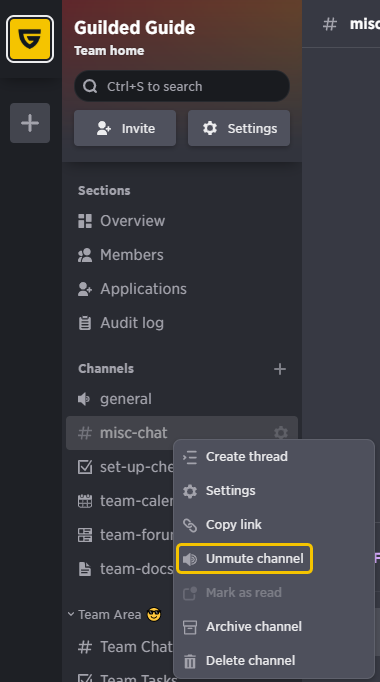Click the Copy link chain icon

(x=190, y=525)
